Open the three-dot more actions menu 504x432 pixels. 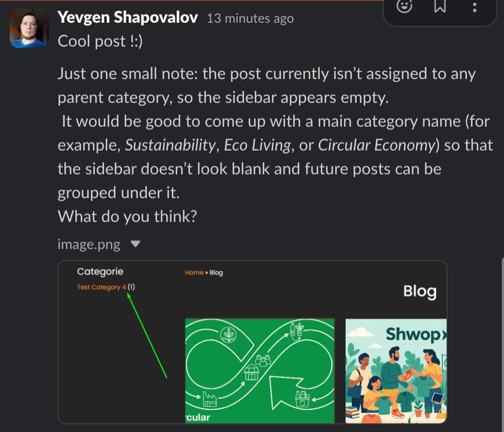click(x=475, y=7)
